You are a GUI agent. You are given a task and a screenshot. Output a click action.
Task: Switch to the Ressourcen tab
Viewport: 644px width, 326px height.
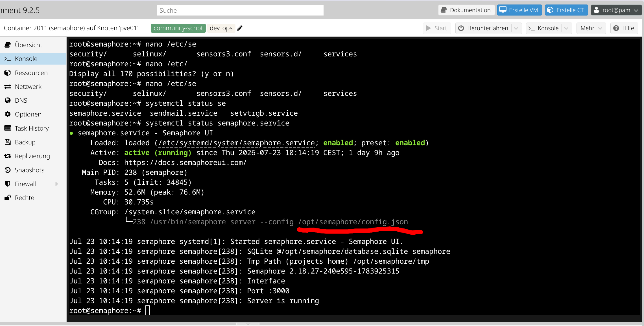pyautogui.click(x=33, y=73)
